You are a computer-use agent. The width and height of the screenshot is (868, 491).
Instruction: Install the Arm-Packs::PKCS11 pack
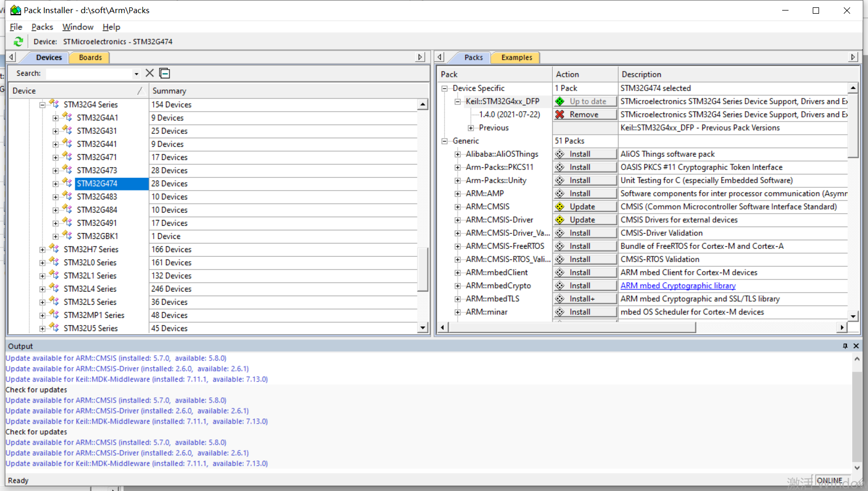click(x=585, y=167)
